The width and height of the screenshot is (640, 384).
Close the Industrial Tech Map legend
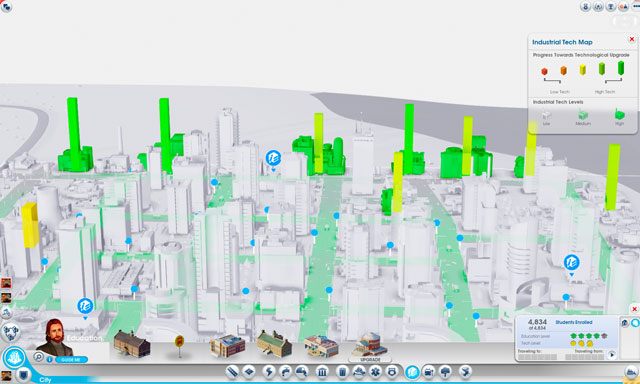click(x=632, y=39)
